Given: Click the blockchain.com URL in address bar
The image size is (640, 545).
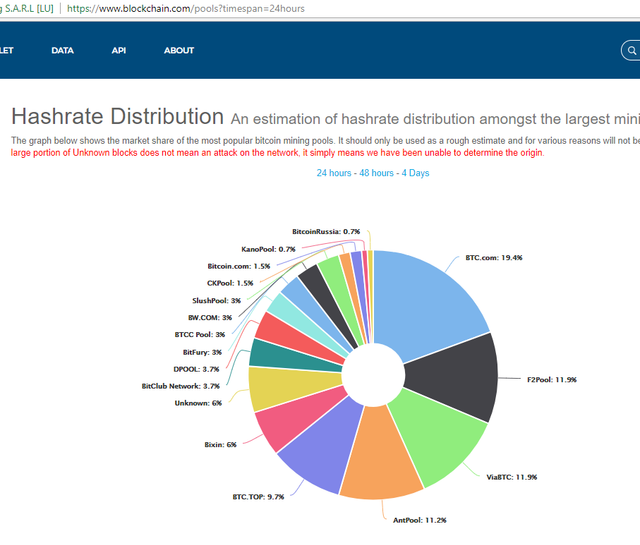Looking at the screenshot, I should click(186, 9).
